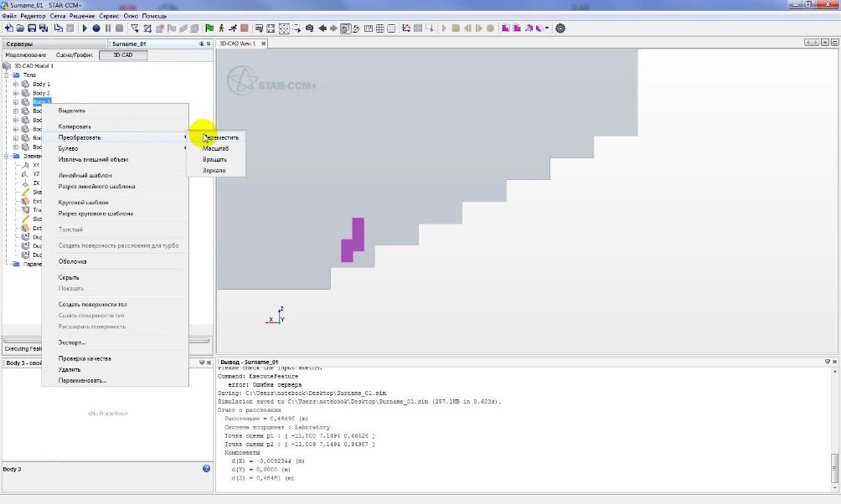Click the purple body in 3D view

357,234
